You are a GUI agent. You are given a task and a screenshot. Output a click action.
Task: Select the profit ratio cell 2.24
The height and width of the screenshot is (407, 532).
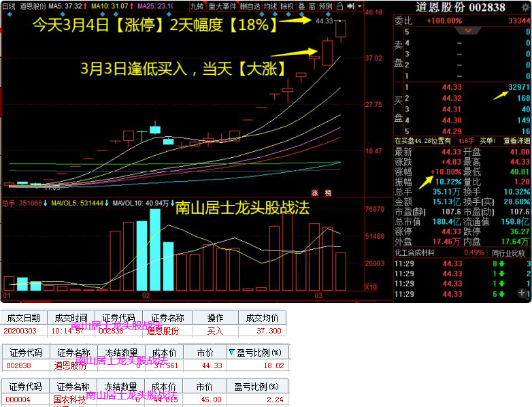click(274, 400)
